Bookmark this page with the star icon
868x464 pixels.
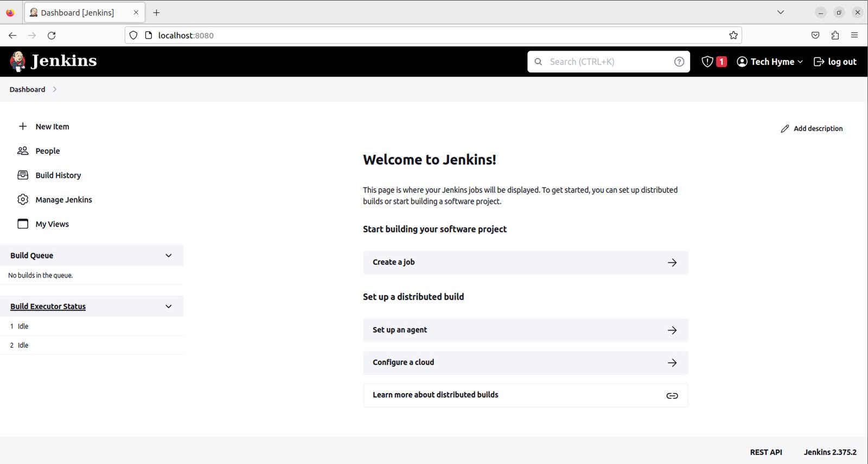click(733, 35)
